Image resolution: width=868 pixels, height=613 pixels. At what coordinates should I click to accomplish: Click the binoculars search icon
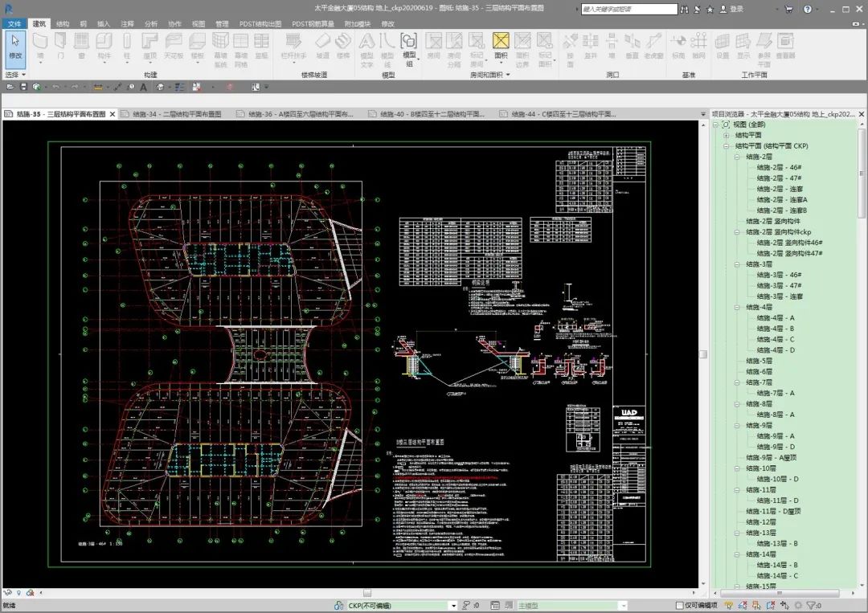[x=686, y=10]
